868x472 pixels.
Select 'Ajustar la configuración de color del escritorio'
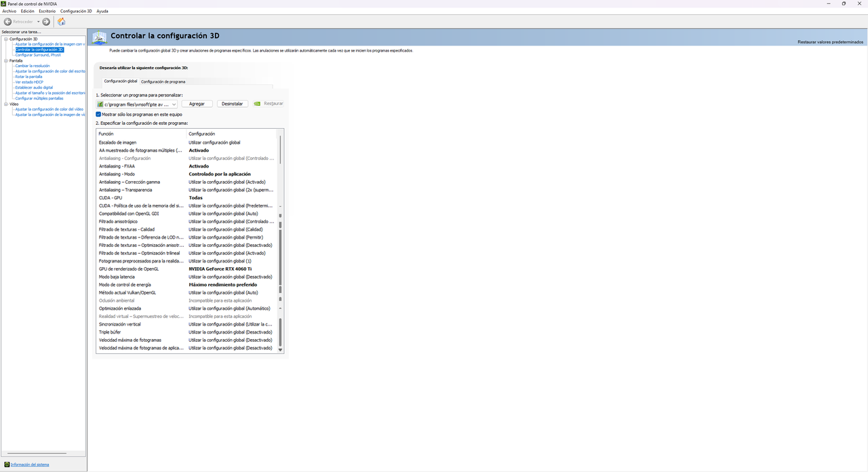click(x=50, y=71)
